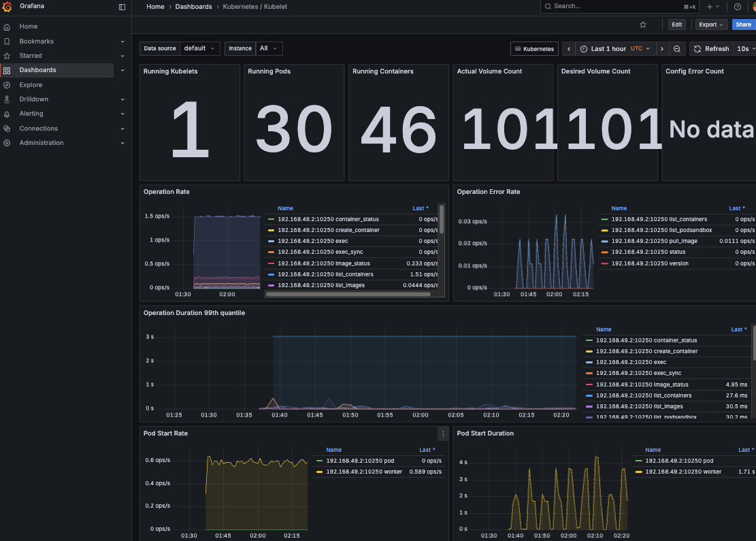Expand the Starred sidebar section

[122, 56]
